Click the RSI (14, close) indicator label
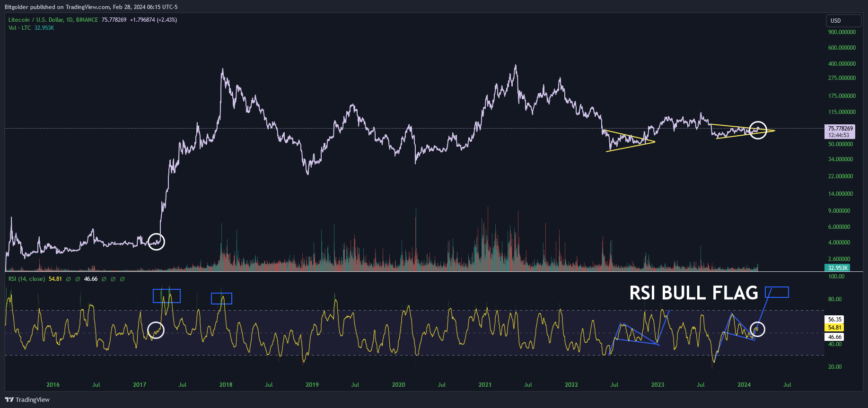The height and width of the screenshot is (408, 868). [26, 279]
